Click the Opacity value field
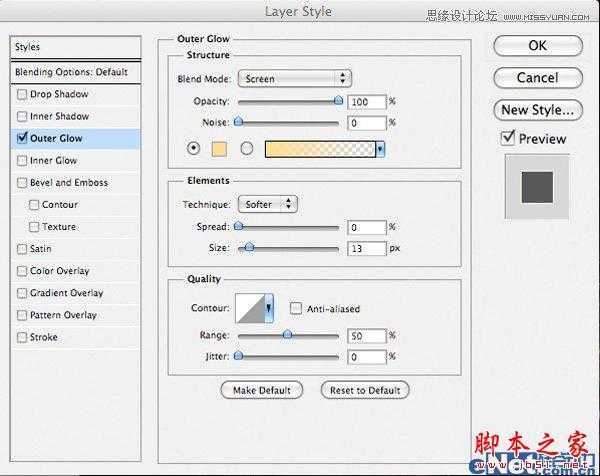 pos(367,102)
